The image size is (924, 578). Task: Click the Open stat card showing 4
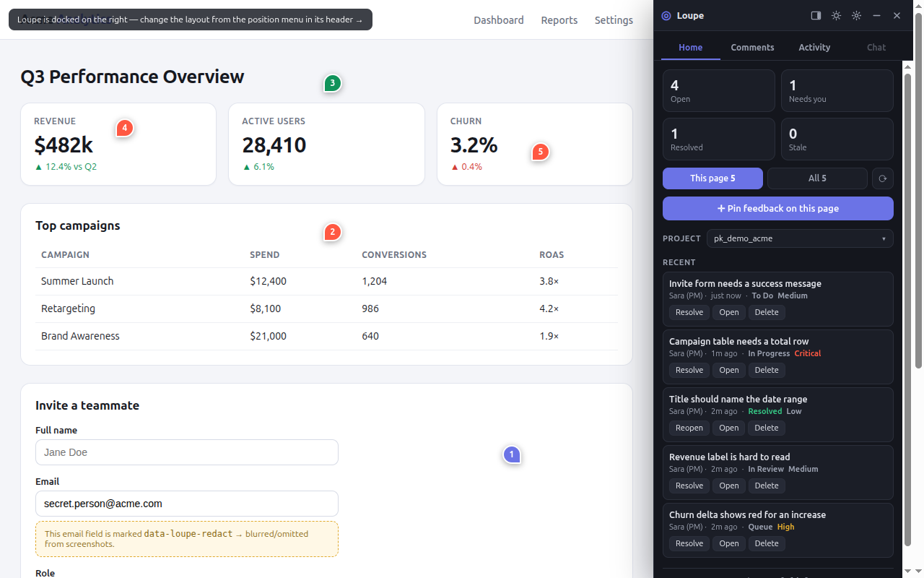pos(719,90)
